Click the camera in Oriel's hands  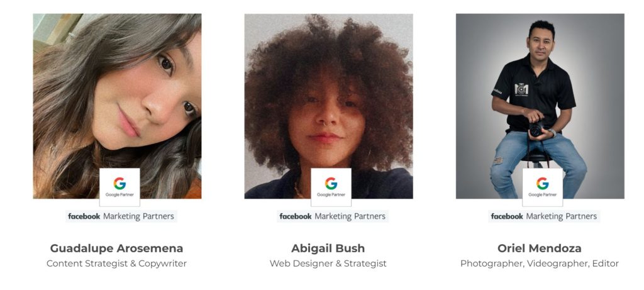537,128
